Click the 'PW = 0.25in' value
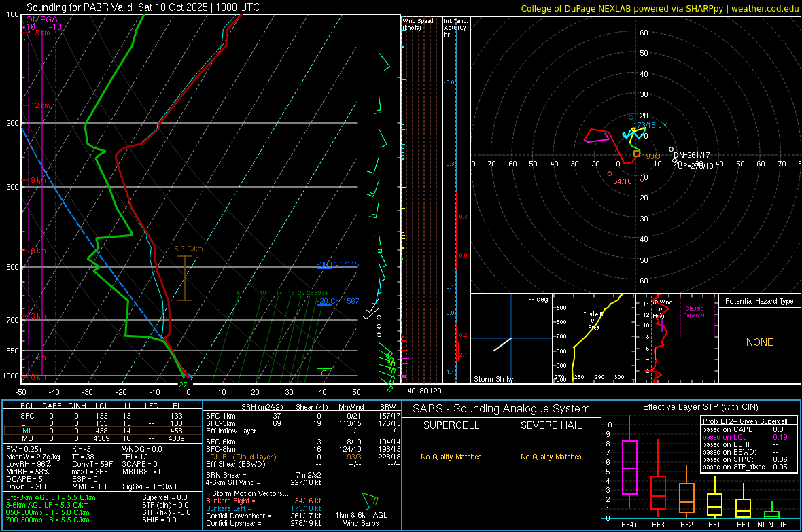Image resolution: width=802 pixels, height=532 pixels. pyautogui.click(x=25, y=449)
